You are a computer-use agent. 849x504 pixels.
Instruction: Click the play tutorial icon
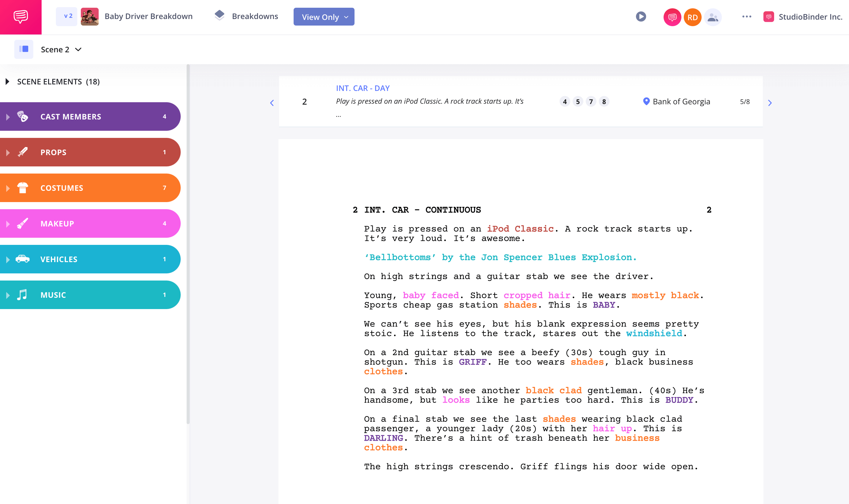[640, 16]
